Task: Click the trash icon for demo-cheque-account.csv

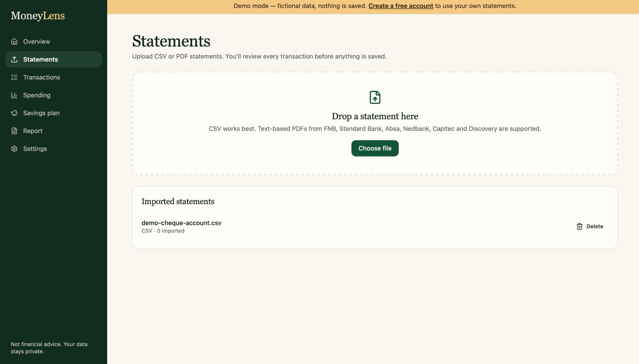Action: [579, 227]
